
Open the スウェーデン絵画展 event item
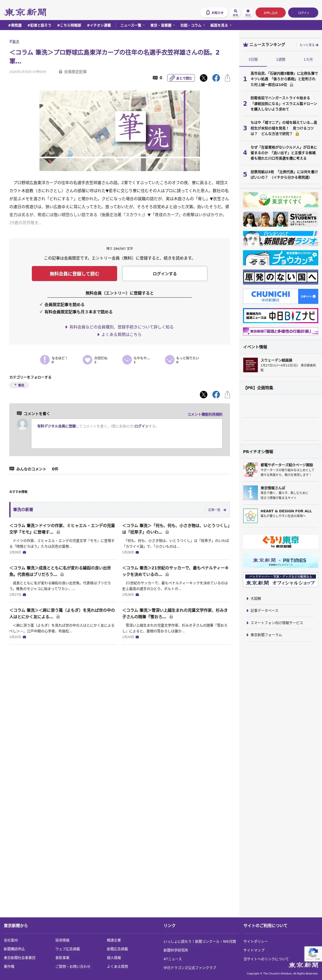(280, 365)
